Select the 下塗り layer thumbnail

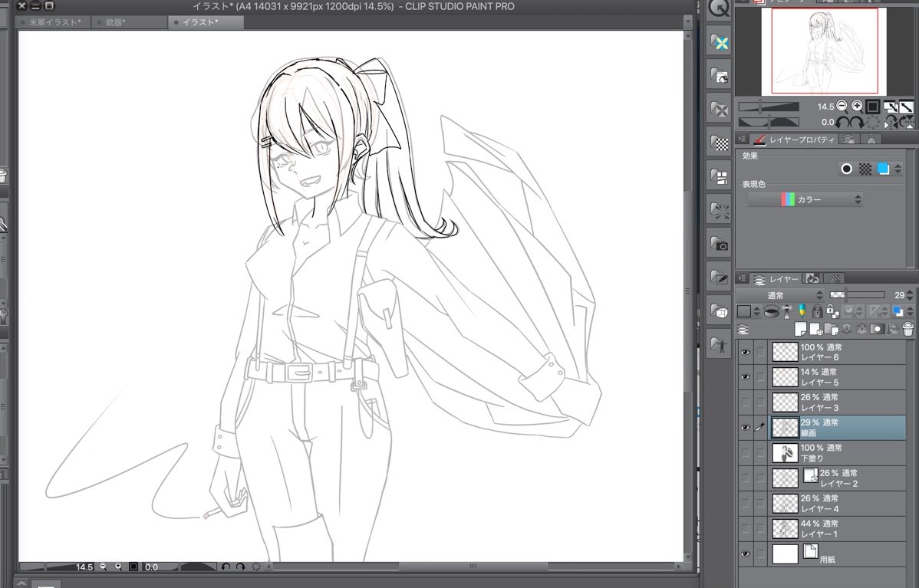[x=785, y=453]
